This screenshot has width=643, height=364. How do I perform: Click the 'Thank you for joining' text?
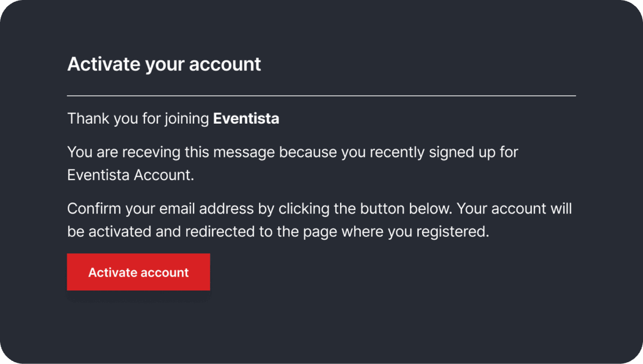[139, 118]
